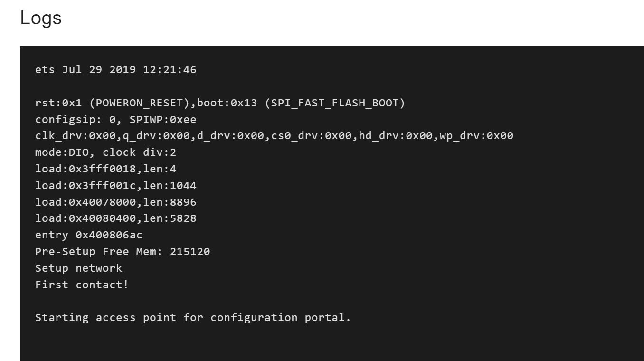
Task: Click the 215120 free memory value
Action: point(190,251)
